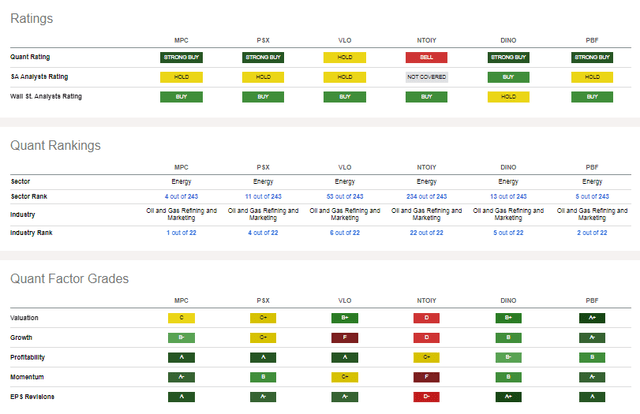The height and width of the screenshot is (414, 640).
Task: Open NTOIY sector rank link 234 out of 243
Action: click(x=427, y=196)
